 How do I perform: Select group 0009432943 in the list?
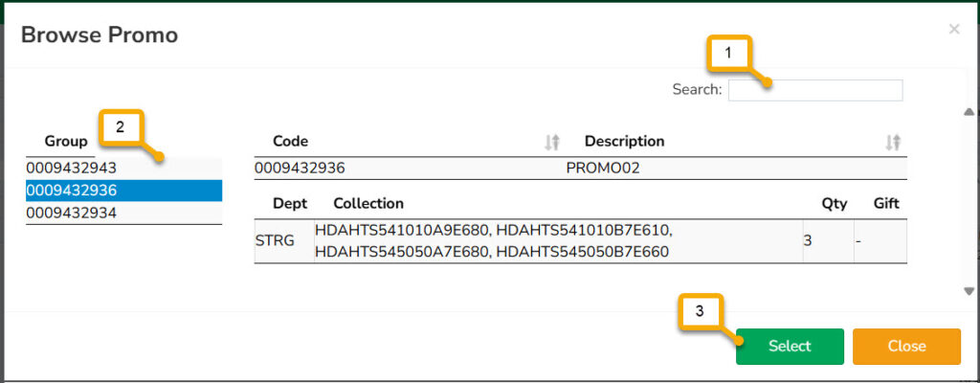[x=72, y=169]
